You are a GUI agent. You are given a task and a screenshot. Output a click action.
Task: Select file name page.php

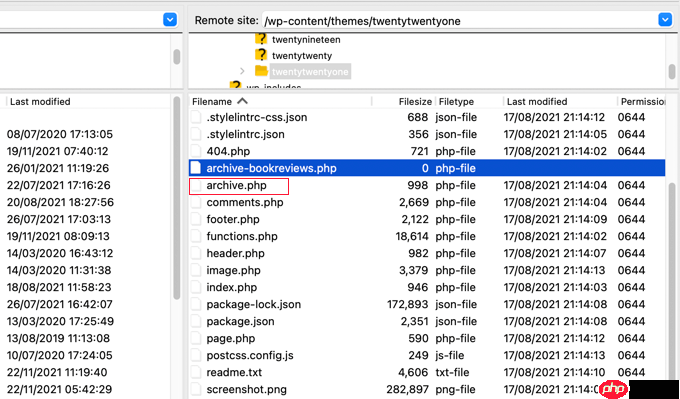coord(231,338)
